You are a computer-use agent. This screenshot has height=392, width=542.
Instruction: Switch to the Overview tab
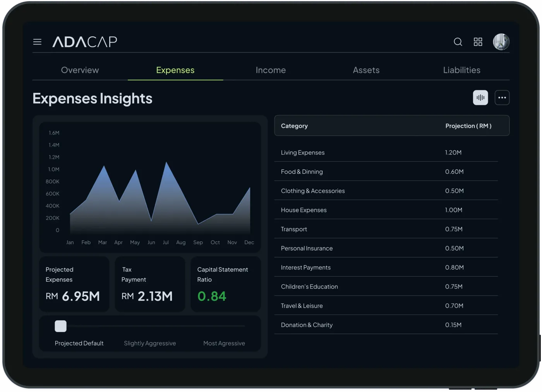coord(80,70)
